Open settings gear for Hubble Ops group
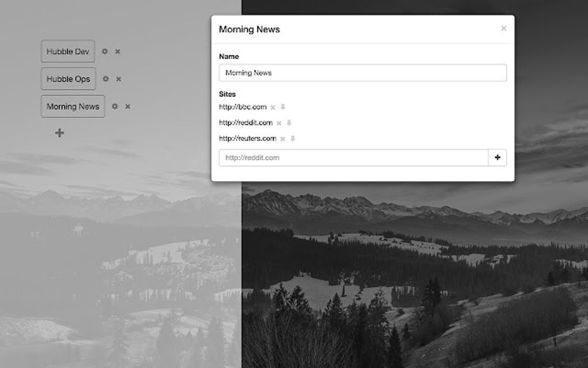This screenshot has width=588, height=368. coord(105,79)
